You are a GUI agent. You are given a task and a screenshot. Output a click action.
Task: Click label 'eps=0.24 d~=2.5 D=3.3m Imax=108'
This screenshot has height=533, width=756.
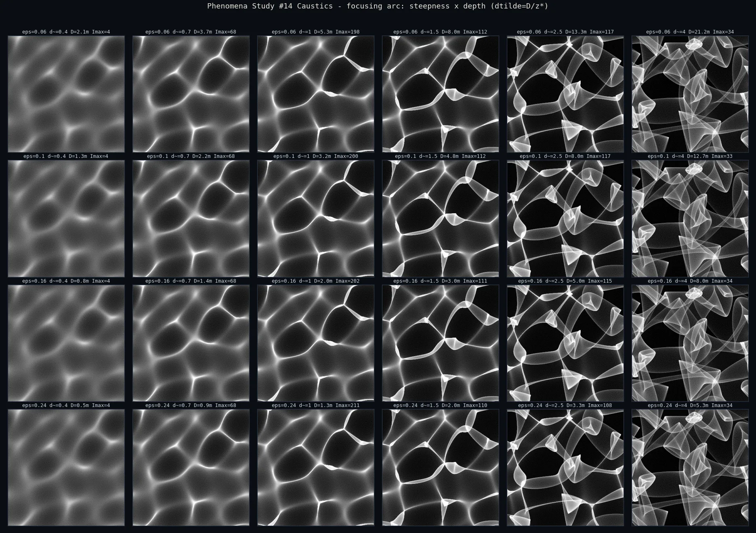(565, 405)
